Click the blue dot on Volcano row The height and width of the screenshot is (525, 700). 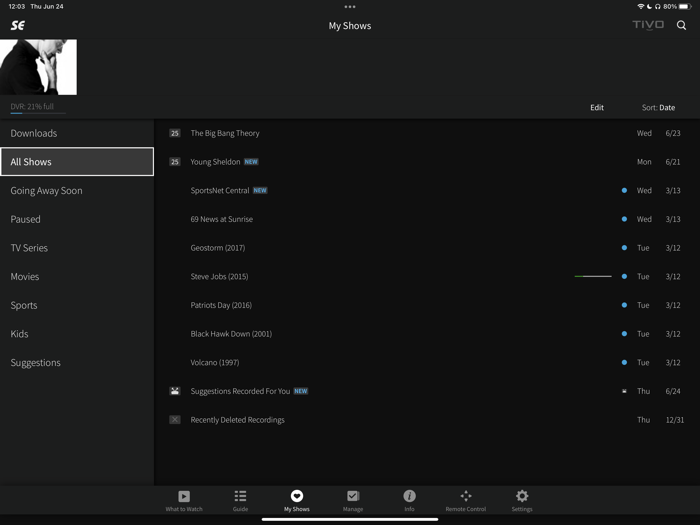[624, 362]
